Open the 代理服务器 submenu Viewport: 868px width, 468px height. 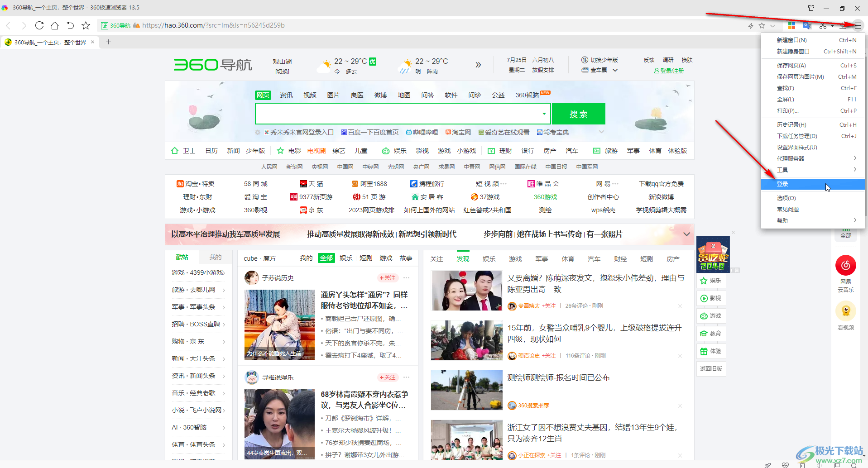(x=813, y=158)
